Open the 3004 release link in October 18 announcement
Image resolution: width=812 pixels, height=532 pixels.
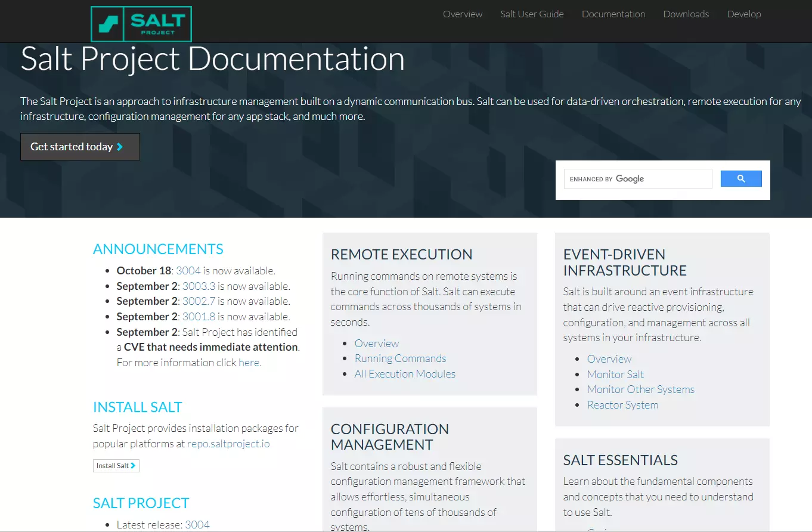(188, 270)
